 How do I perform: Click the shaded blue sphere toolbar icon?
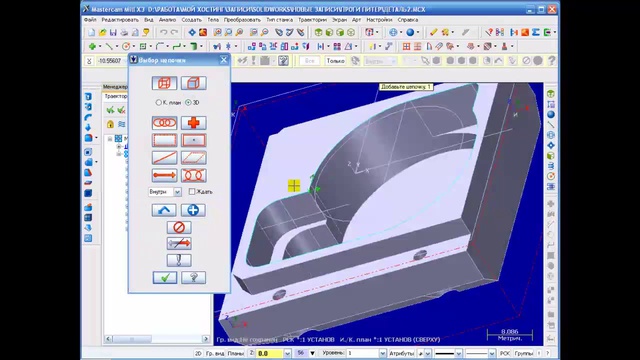[x=410, y=32]
